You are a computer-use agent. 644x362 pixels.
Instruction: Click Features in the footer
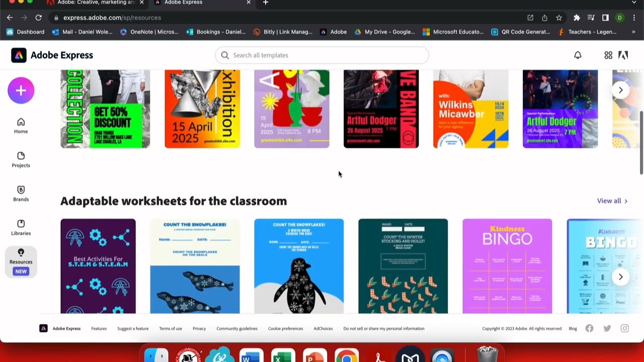click(99, 328)
